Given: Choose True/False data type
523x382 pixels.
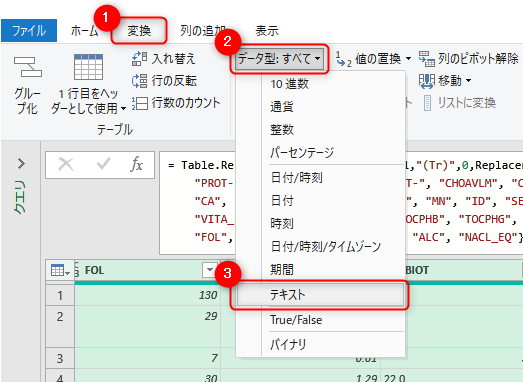Looking at the screenshot, I should (x=320, y=320).
